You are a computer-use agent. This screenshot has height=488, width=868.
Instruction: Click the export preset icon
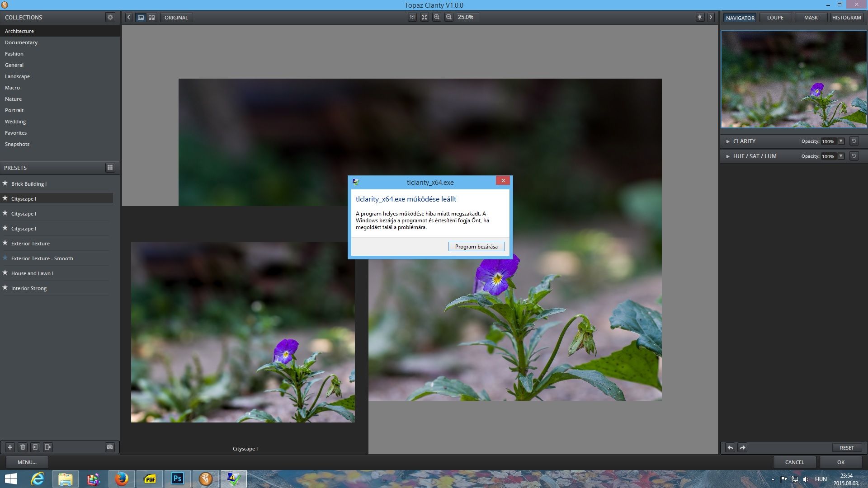(48, 447)
